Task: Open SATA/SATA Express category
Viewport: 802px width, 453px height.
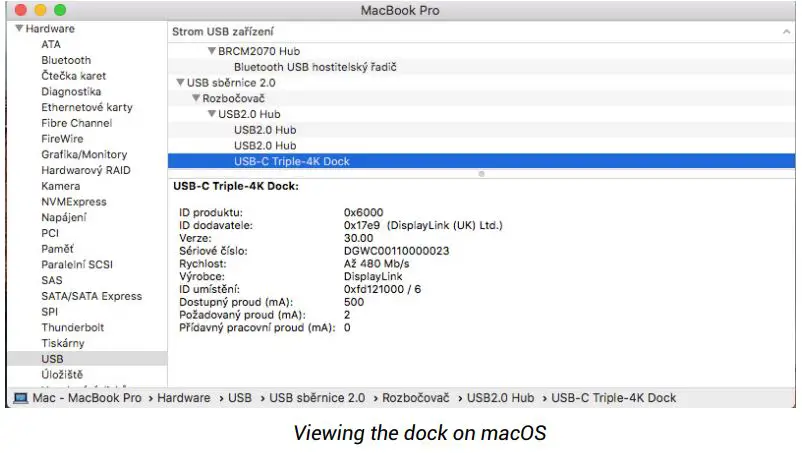Action: tap(92, 296)
